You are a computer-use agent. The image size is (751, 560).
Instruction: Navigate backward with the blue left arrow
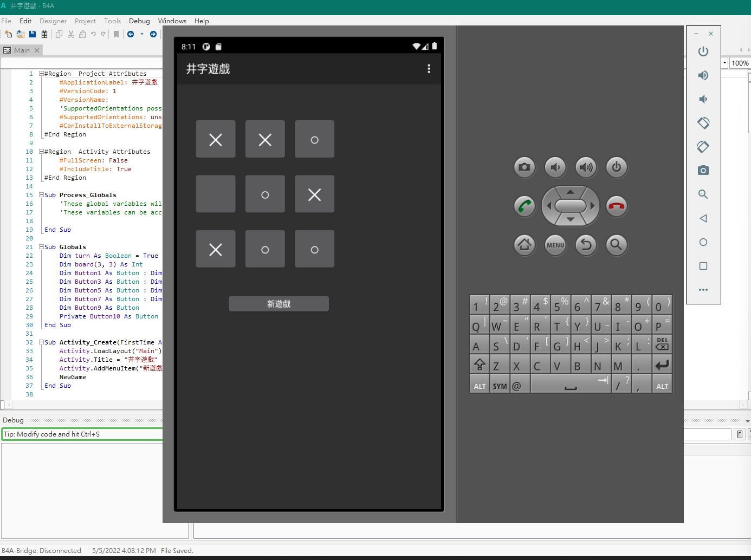[x=131, y=34]
